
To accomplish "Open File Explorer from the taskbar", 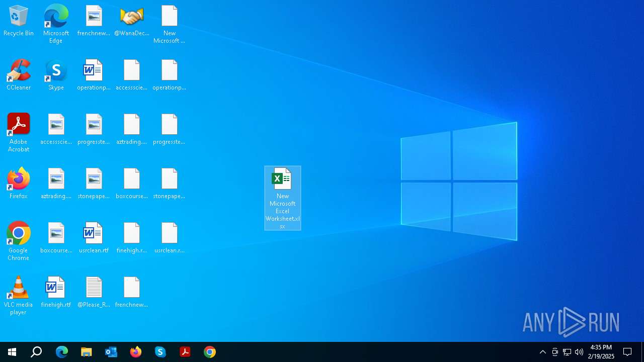I will pyautogui.click(x=86, y=352).
